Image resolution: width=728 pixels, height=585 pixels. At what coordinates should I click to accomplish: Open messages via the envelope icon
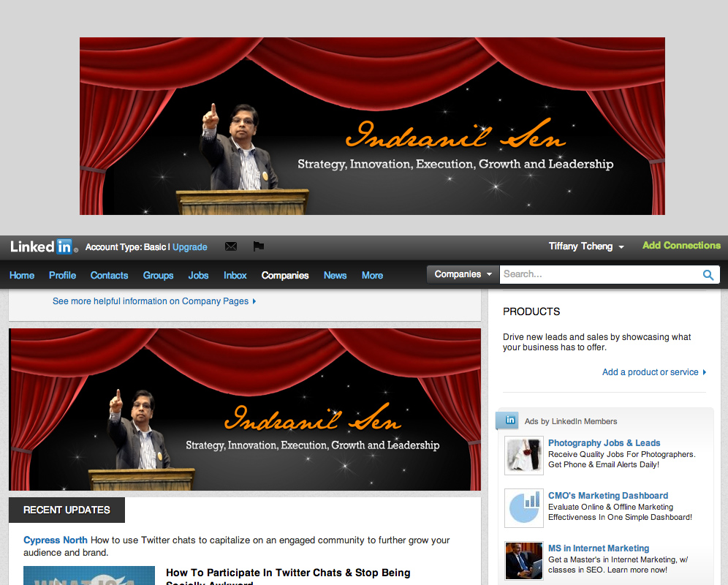click(231, 246)
